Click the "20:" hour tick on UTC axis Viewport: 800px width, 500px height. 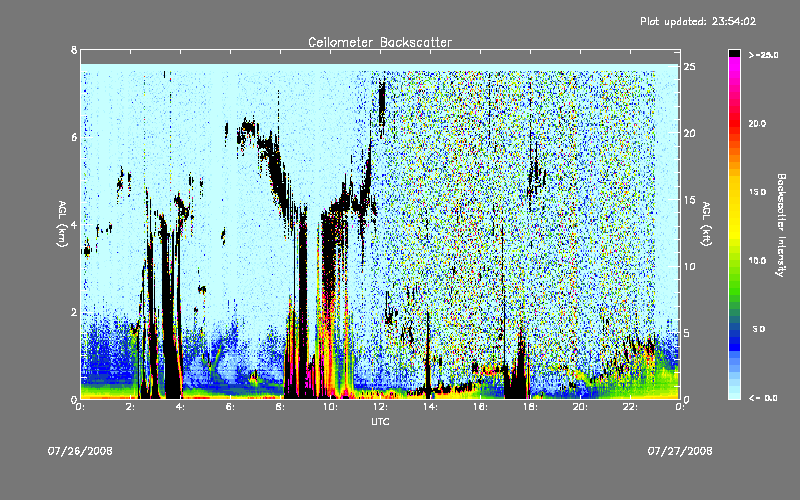pos(581,407)
